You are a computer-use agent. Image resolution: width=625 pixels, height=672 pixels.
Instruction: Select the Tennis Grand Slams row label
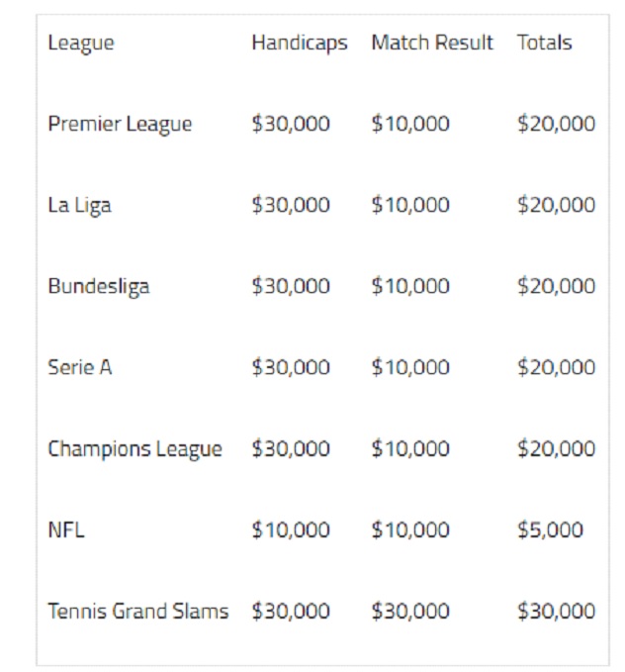(x=138, y=612)
